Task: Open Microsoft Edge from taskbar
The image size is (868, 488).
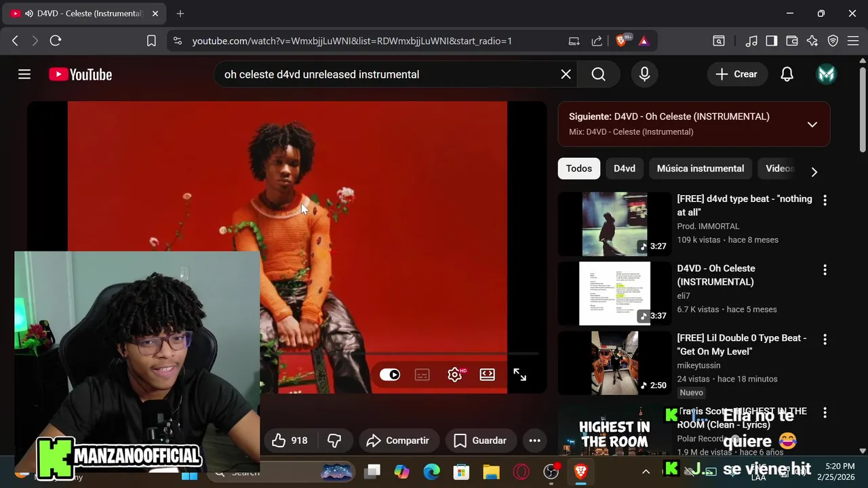Action: (x=432, y=472)
